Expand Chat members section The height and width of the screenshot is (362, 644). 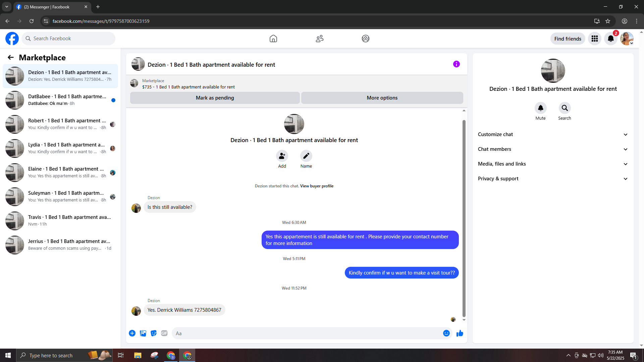(x=553, y=149)
